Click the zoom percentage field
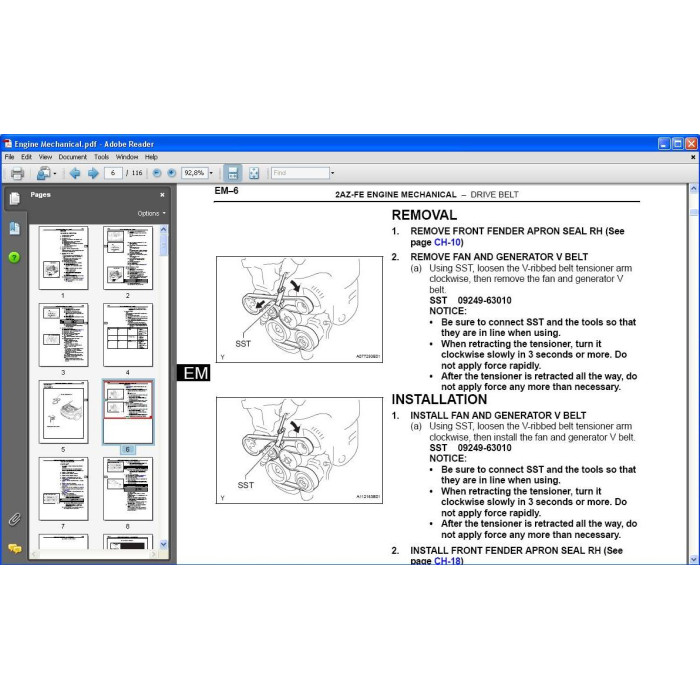Screen dimensions: 700x700 pyautogui.click(x=194, y=173)
